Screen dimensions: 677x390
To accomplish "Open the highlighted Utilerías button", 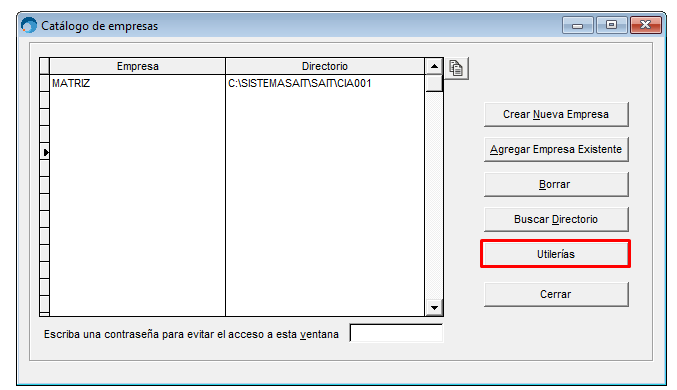I will tap(556, 254).
